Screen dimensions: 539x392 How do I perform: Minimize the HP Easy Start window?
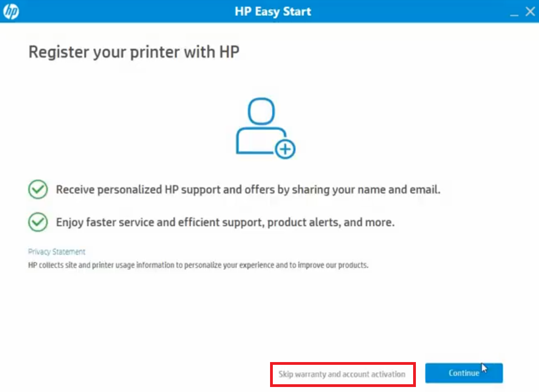coord(514,14)
